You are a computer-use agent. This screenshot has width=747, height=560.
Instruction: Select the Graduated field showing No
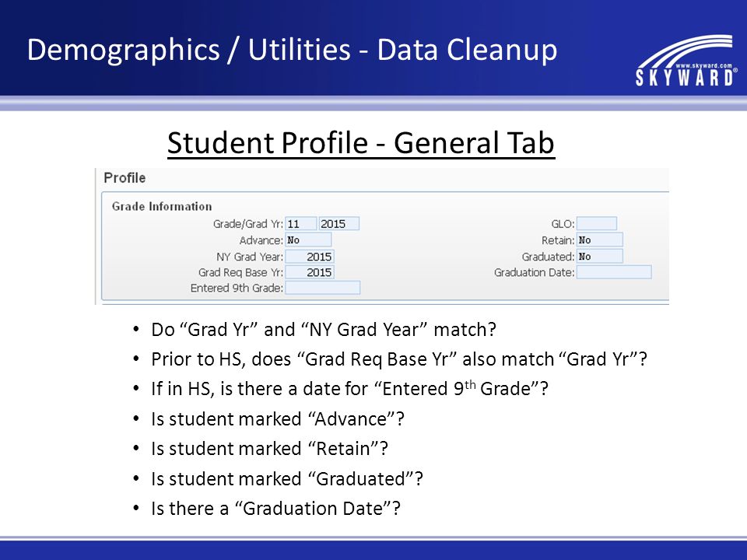[599, 256]
